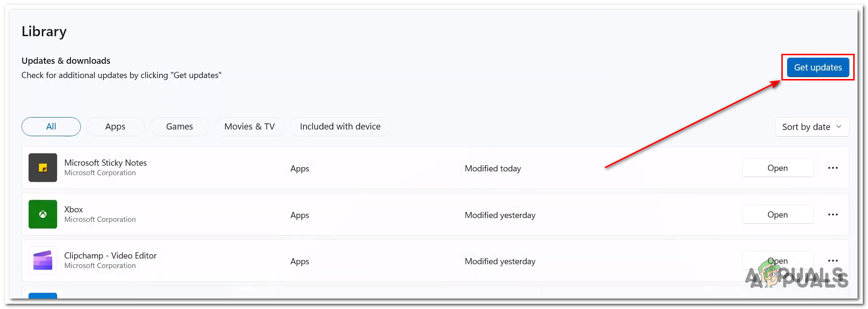
Task: Open more options for Microsoft Sticky Notes
Action: point(833,168)
